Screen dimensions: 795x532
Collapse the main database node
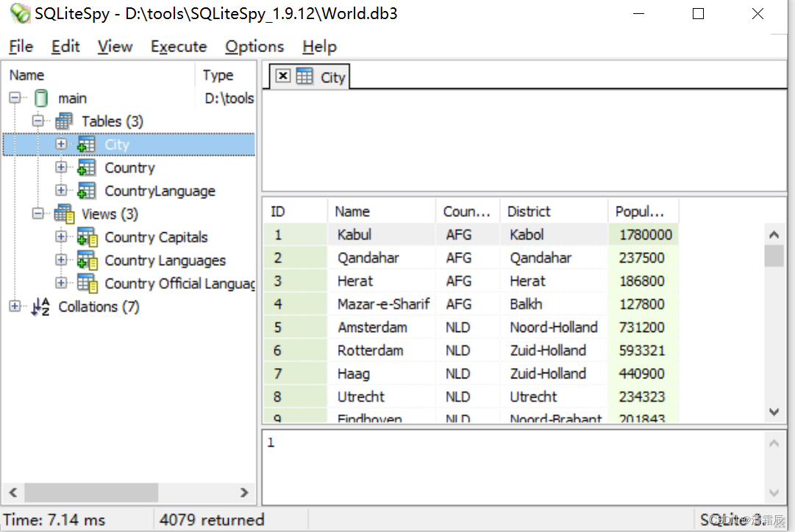(15, 98)
